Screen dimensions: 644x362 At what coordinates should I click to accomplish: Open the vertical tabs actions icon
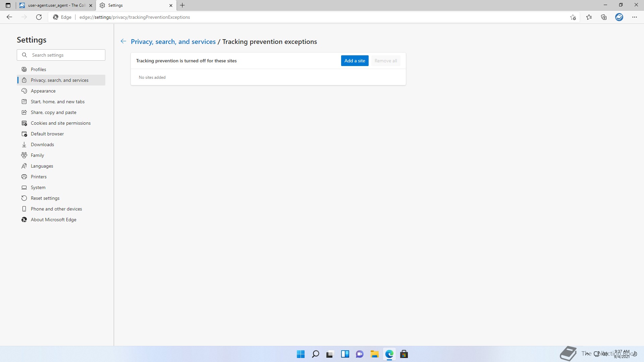click(x=8, y=5)
